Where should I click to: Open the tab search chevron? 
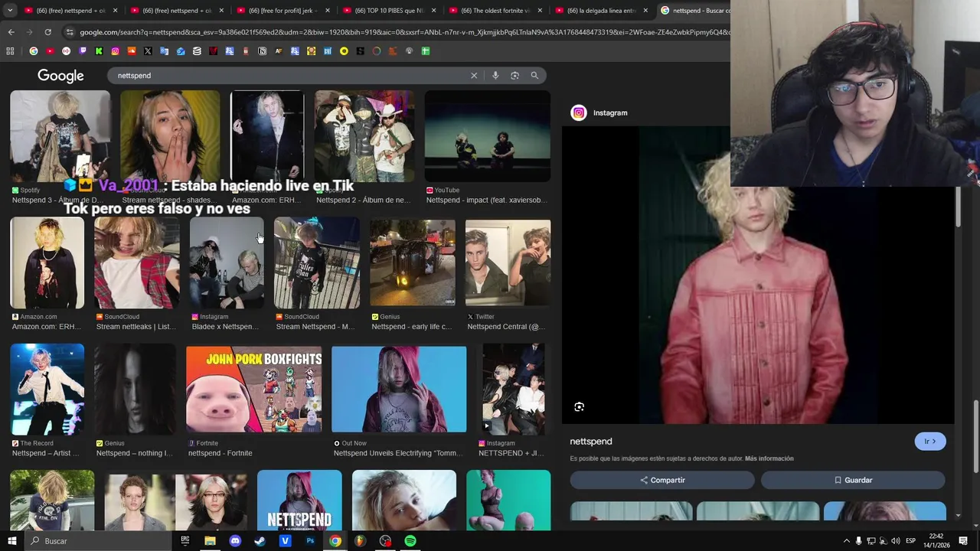10,11
